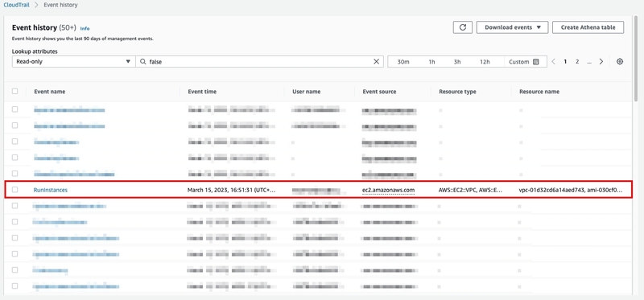
Task: Click the calendar icon beside Custom
Action: 535,62
